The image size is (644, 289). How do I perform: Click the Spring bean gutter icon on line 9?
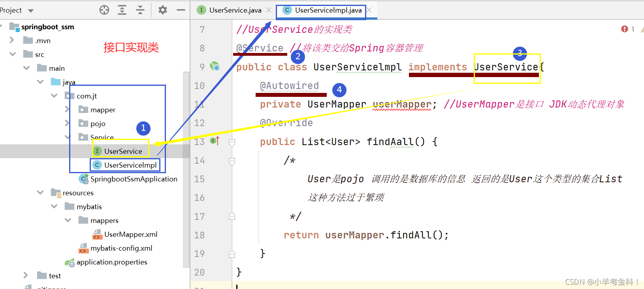215,66
